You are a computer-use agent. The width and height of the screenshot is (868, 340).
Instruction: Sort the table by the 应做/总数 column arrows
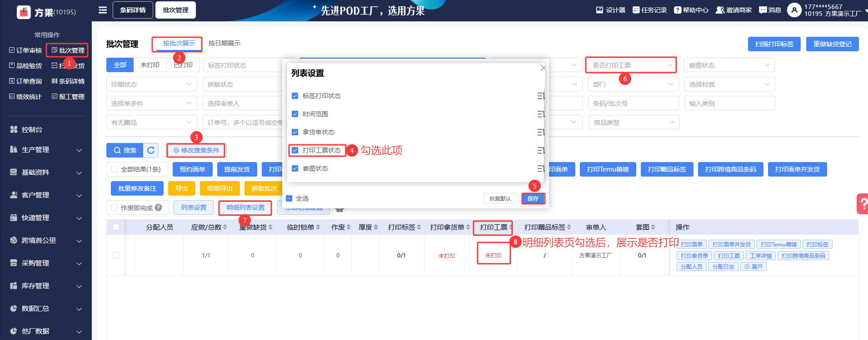coord(225,227)
